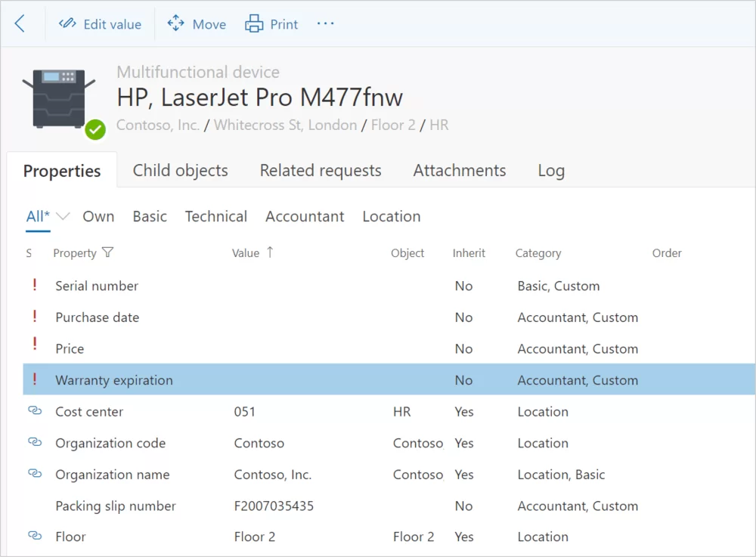Open the Related requests tab

pos(321,171)
